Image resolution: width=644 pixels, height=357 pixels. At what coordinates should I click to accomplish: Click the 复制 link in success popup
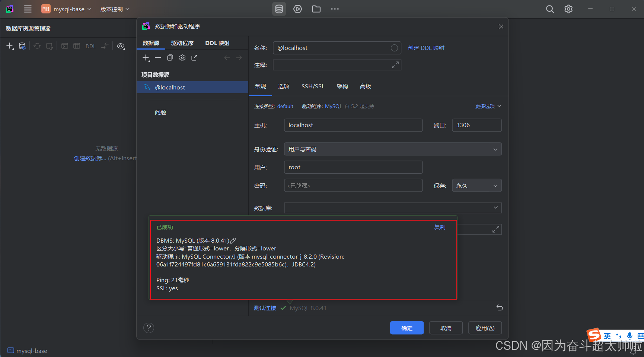(x=440, y=227)
